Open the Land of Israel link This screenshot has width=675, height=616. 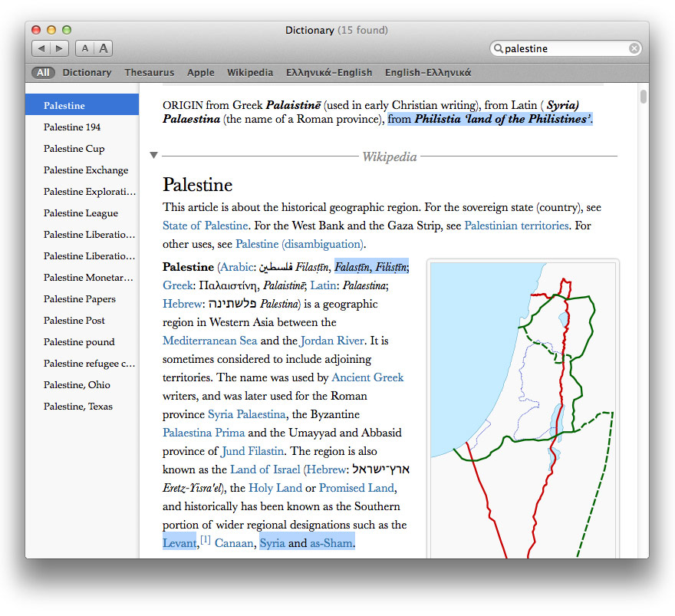click(x=265, y=469)
